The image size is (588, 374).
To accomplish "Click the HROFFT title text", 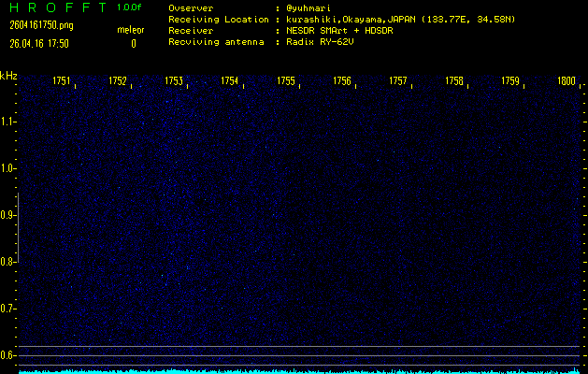I will click(55, 7).
